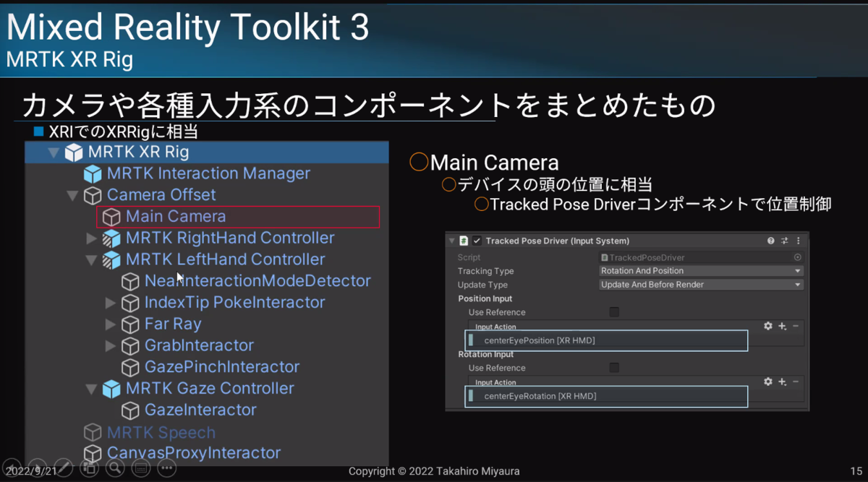Screen dimensions: 868x482
Task: Add binding with Rotation Input plus button
Action: point(783,382)
